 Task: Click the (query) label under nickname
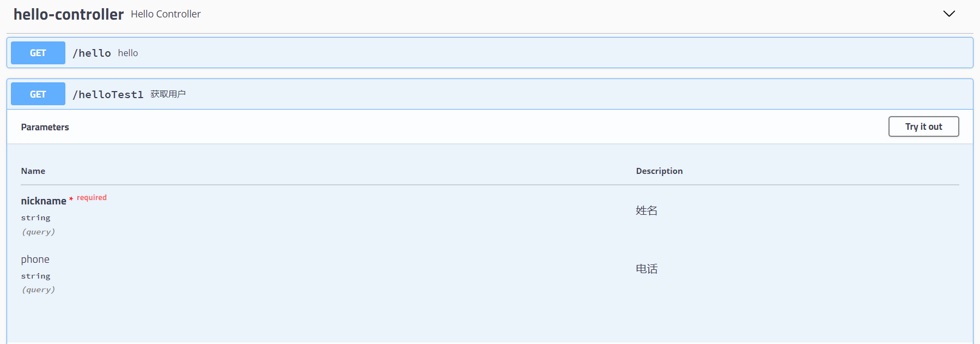pos(38,232)
